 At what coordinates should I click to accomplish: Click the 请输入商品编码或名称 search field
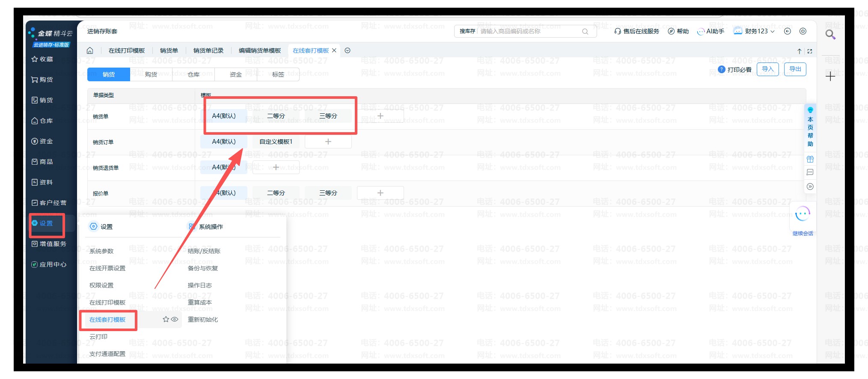click(529, 31)
